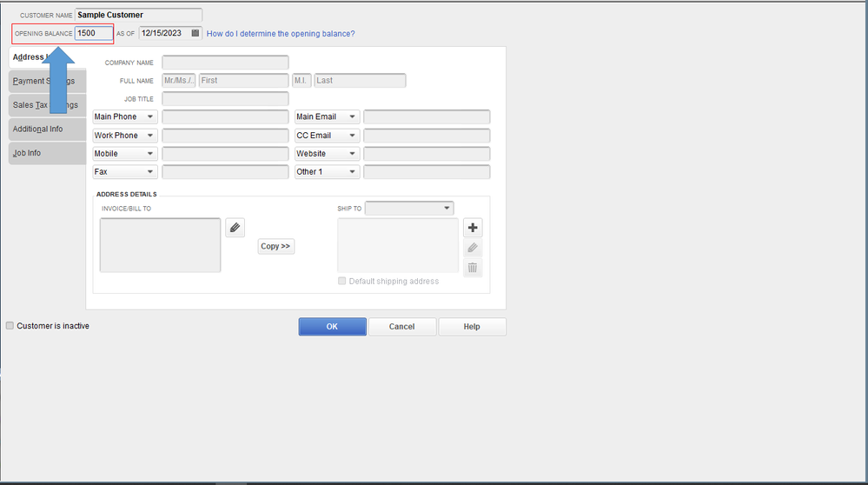Expand the Website contact type dropdown
The width and height of the screenshot is (868, 485).
coord(328,154)
